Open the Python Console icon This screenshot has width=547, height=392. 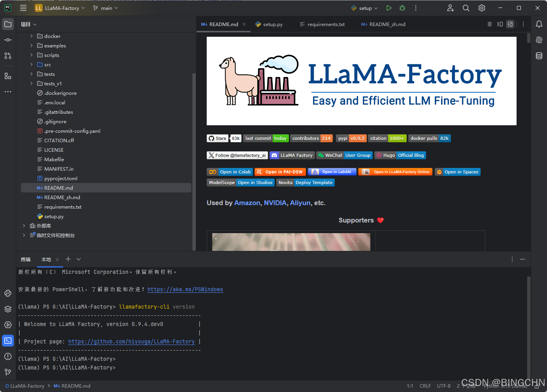pos(8,293)
